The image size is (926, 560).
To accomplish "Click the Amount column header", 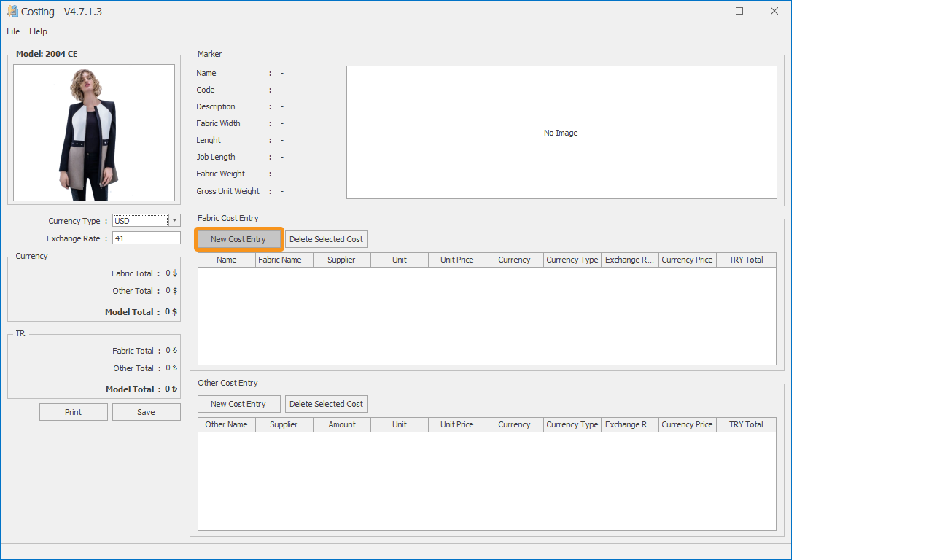I will pyautogui.click(x=342, y=424).
